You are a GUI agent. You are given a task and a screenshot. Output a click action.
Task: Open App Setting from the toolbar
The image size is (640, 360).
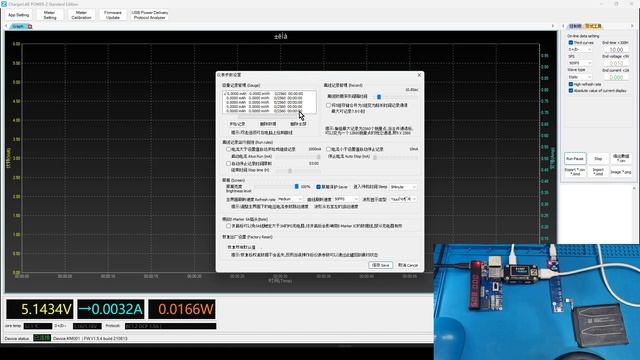(18, 15)
